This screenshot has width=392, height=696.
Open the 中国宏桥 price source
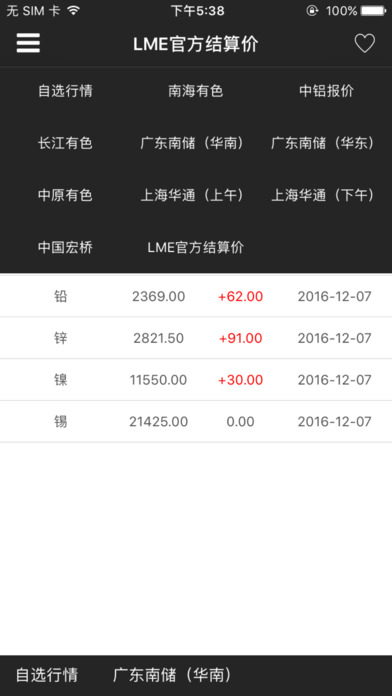(x=65, y=247)
